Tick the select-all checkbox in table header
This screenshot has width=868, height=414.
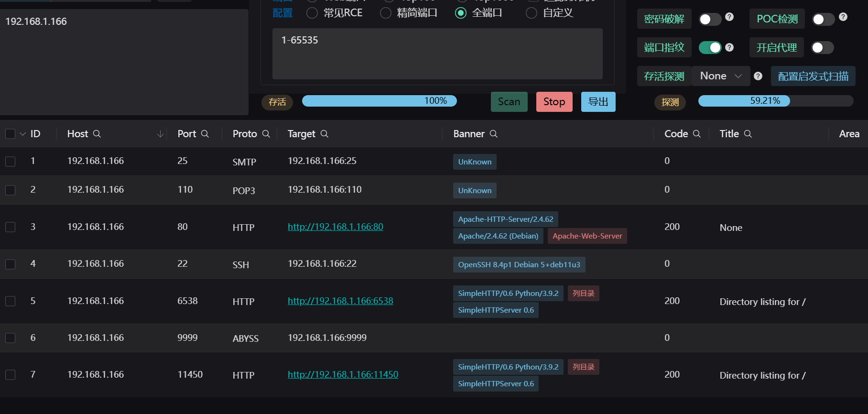point(10,134)
